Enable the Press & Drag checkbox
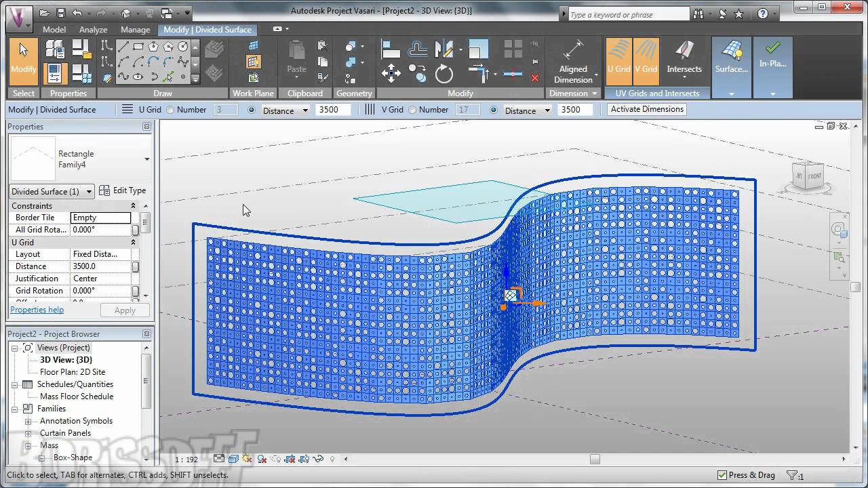The width and height of the screenshot is (868, 488). pos(722,475)
